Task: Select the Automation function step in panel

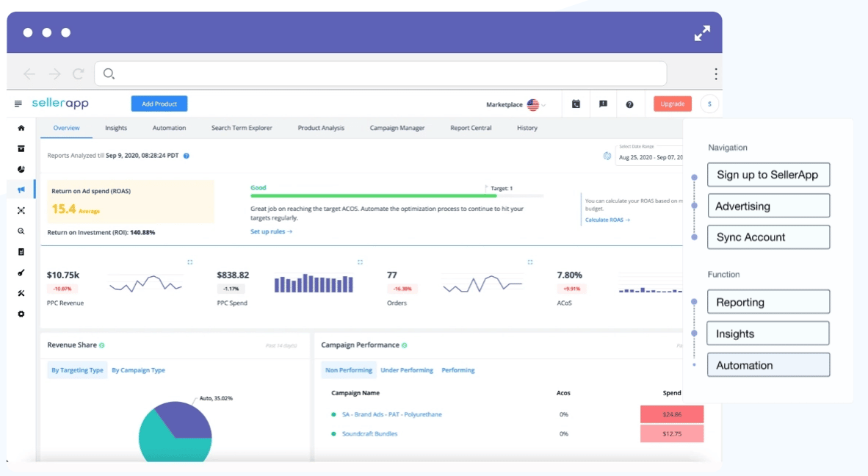Action: click(768, 365)
